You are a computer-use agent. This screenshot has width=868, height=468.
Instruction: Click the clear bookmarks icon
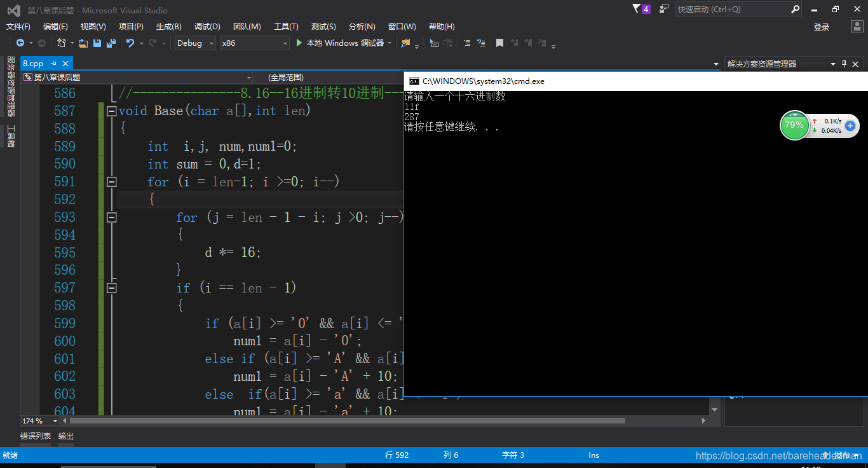(542, 43)
